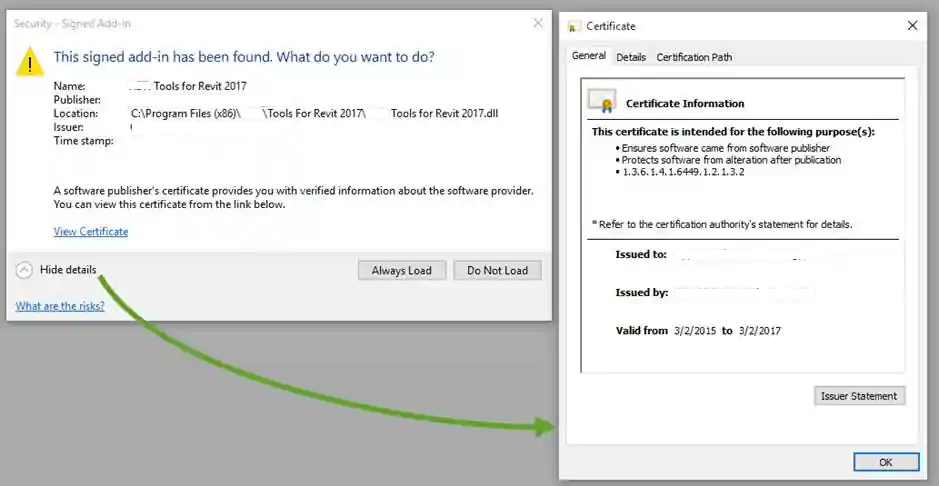Click the Certificate Information badge icon

click(601, 101)
